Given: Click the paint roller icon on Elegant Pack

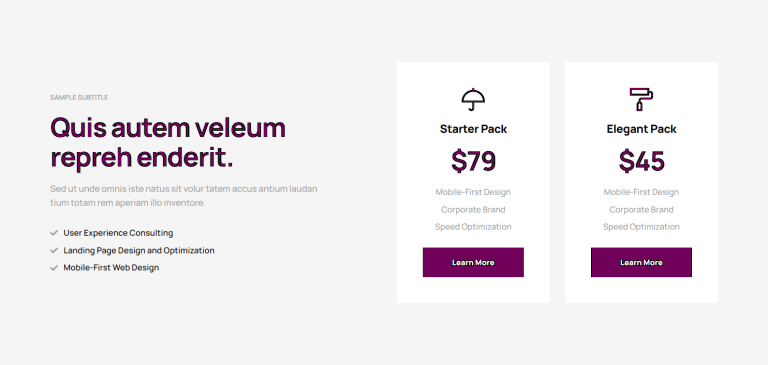Looking at the screenshot, I should pyautogui.click(x=641, y=99).
